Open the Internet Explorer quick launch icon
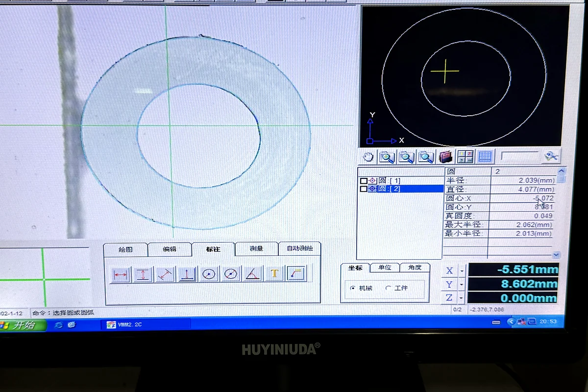This screenshot has width=588, height=392. coord(58,325)
